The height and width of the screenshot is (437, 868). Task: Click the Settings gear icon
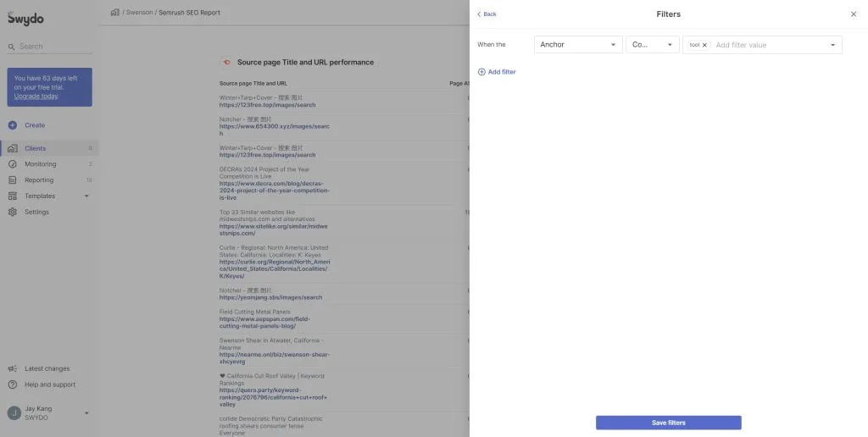click(13, 212)
